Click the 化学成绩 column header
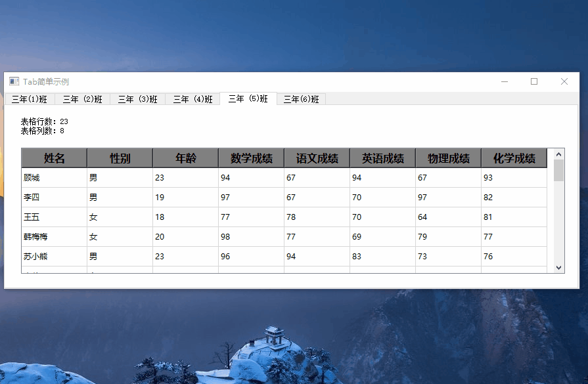This screenshot has height=384, width=588. pyautogui.click(x=514, y=158)
